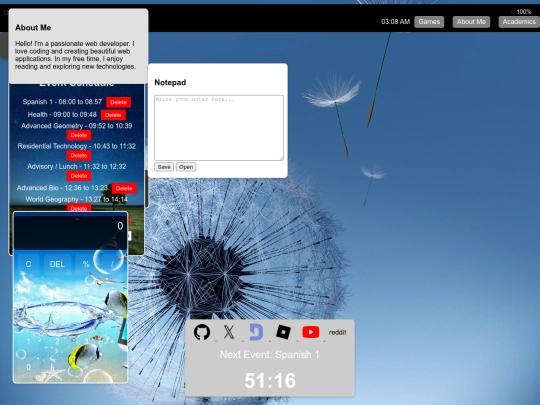Click 'Advisory / Lunch - 11:32 to 12:32' entry

(x=76, y=166)
